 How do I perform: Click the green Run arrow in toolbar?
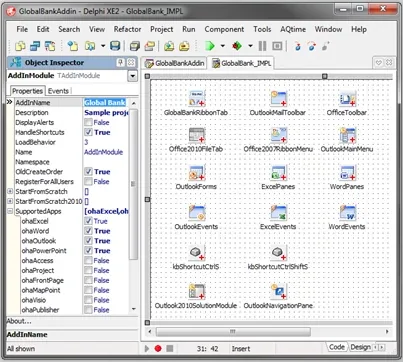[210, 46]
